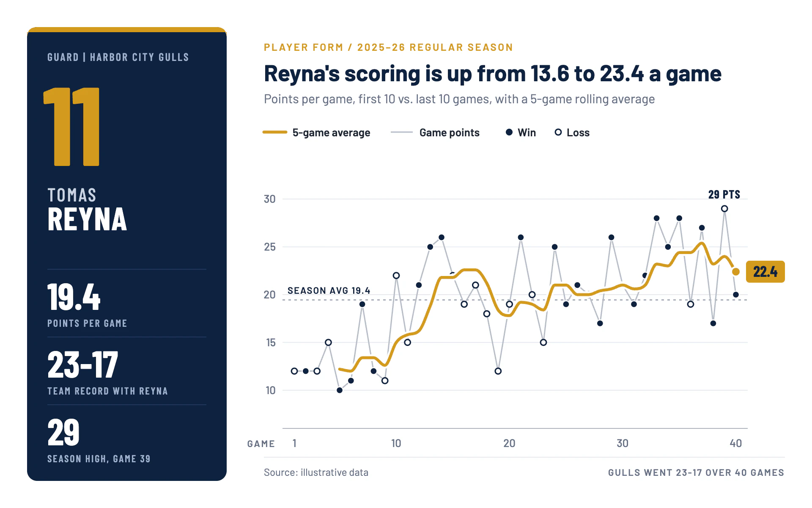This screenshot has width=812, height=508.
Task: Click the y-axis label 10
Action: [x=271, y=390]
